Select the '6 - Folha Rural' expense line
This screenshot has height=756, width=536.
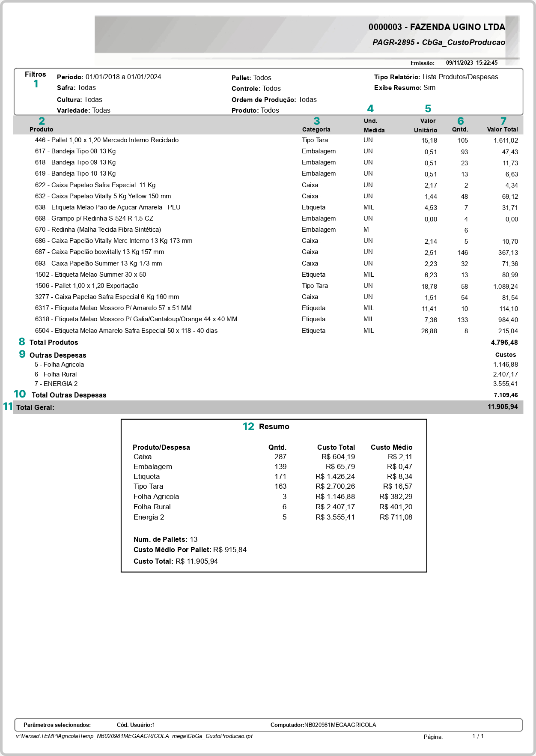click(56, 374)
